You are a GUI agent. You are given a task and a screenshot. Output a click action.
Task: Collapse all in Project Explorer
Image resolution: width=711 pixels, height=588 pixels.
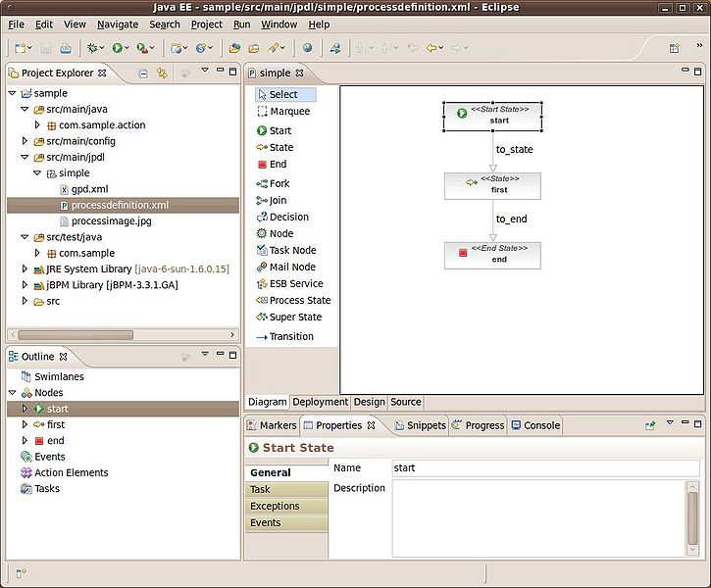point(143,73)
